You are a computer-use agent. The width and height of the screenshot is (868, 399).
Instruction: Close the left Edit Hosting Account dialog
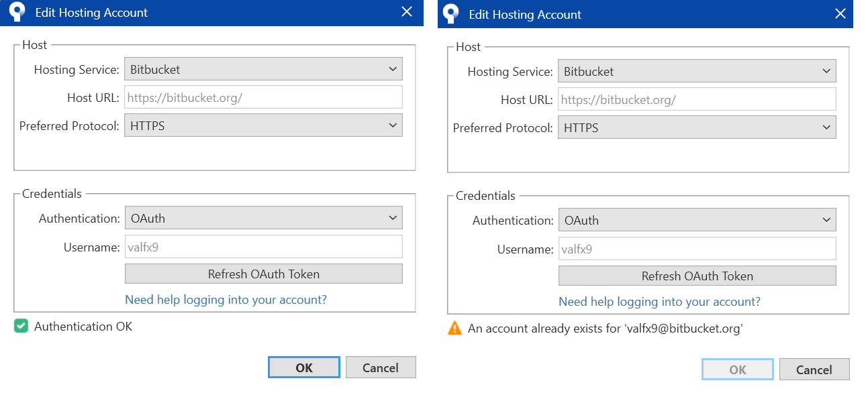tap(406, 12)
